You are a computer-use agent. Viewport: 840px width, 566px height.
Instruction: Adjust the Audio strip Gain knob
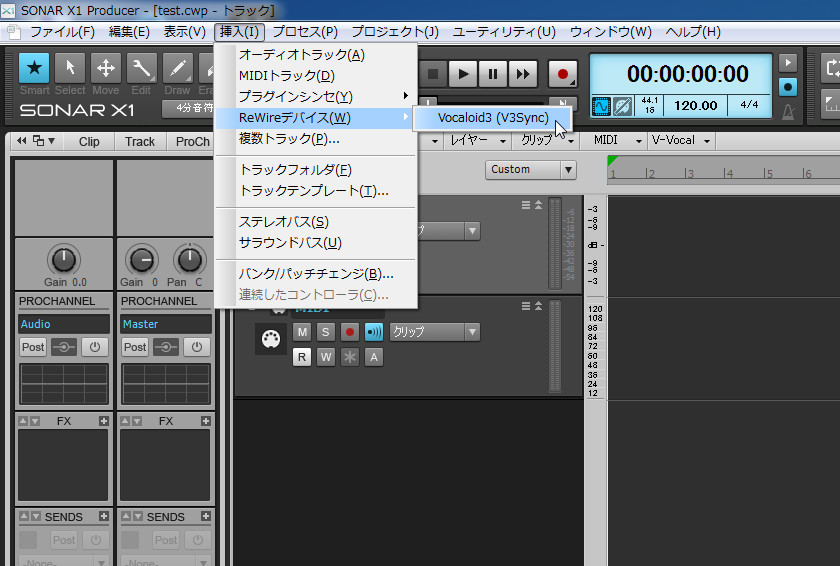[64, 260]
